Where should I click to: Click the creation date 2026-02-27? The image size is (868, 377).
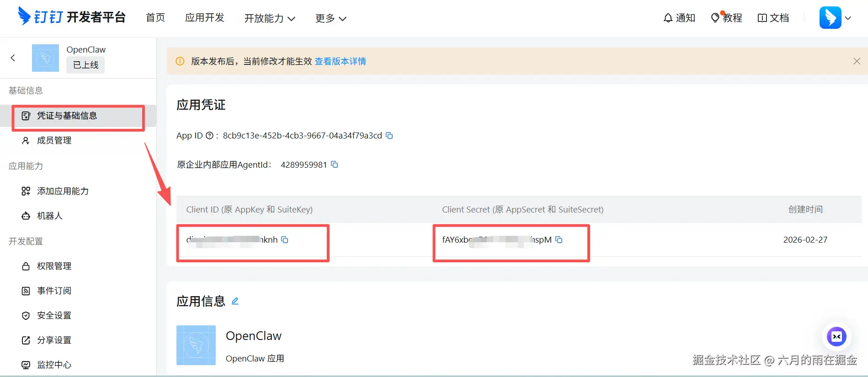(805, 240)
